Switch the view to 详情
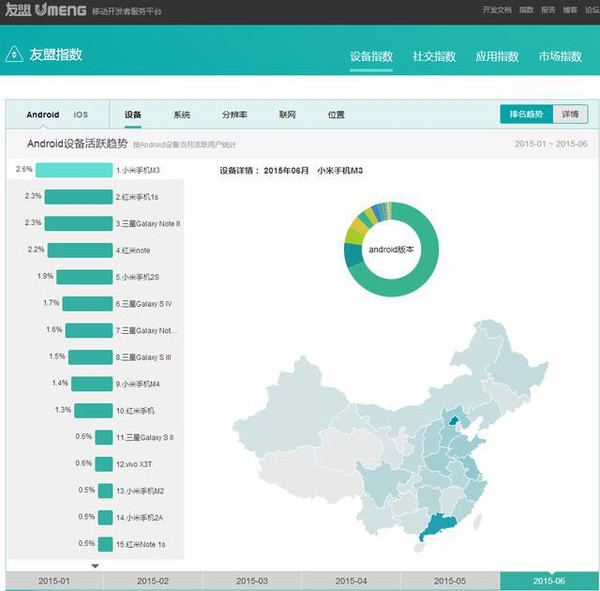Viewport: 600px width, 591px height. tap(569, 114)
